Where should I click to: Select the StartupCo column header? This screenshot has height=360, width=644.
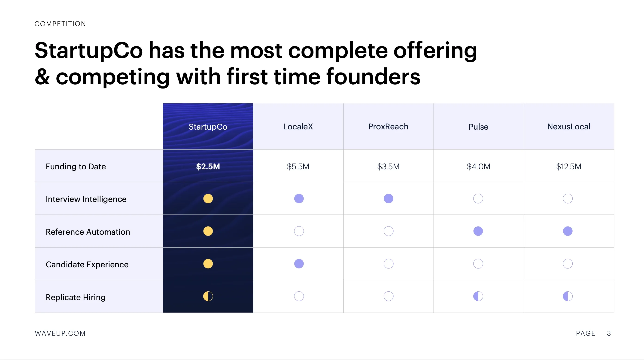pos(208,127)
